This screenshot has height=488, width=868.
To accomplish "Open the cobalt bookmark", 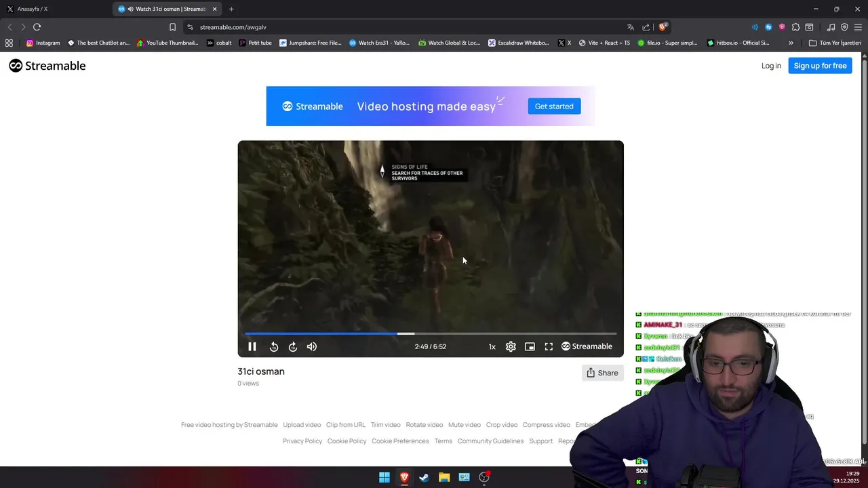I will click(219, 43).
